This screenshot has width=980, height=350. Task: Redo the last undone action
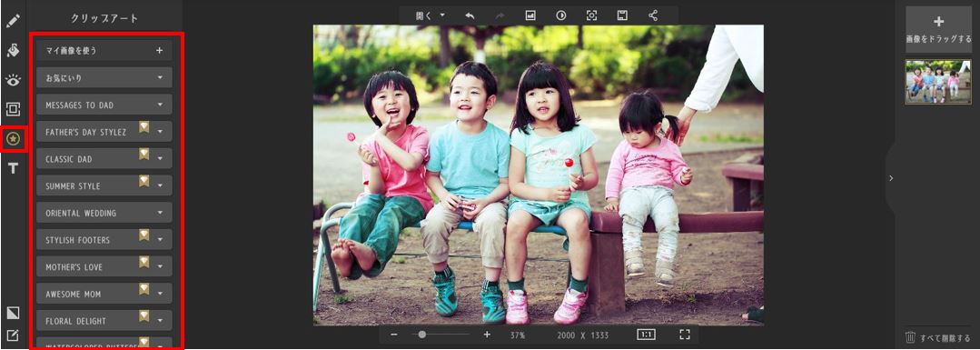(500, 15)
